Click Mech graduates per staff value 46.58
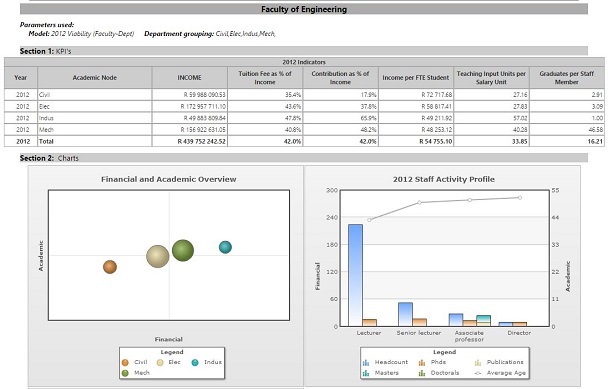Screen dimensions: 608x389 point(596,130)
